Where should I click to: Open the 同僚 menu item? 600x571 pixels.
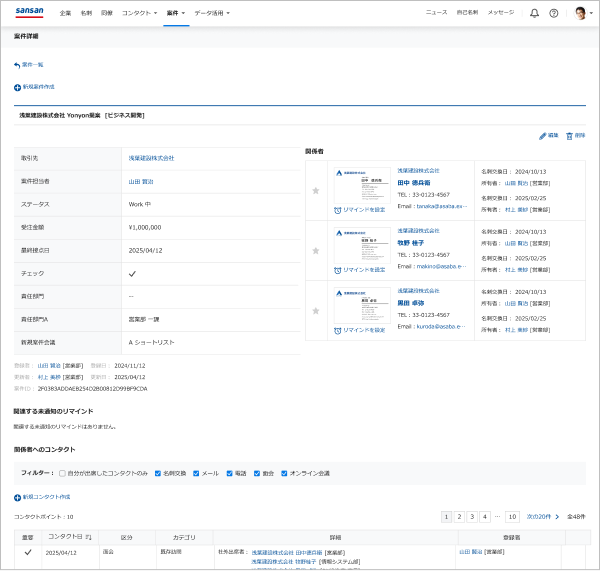[107, 13]
